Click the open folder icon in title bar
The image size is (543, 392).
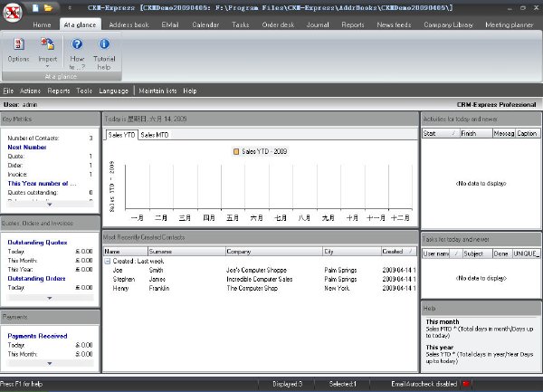48,7
